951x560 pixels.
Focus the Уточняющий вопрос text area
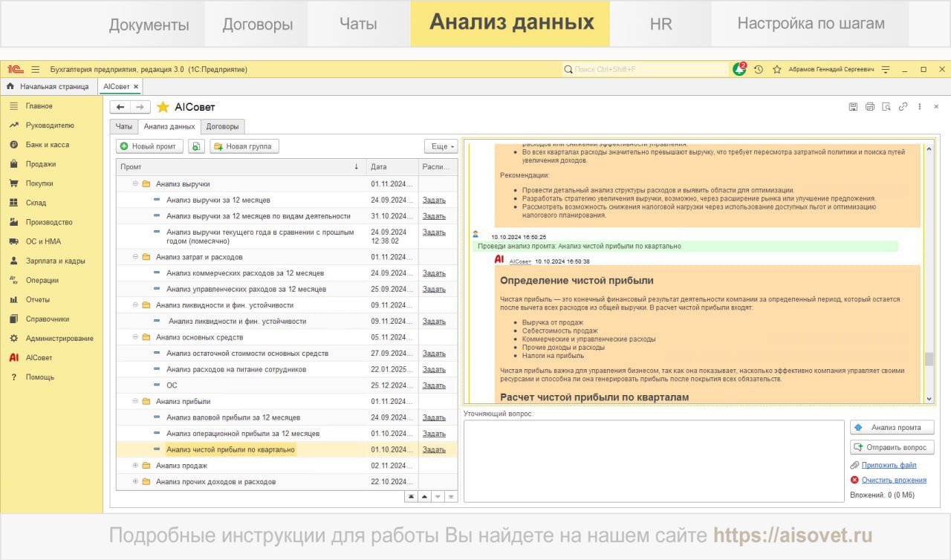(x=654, y=460)
